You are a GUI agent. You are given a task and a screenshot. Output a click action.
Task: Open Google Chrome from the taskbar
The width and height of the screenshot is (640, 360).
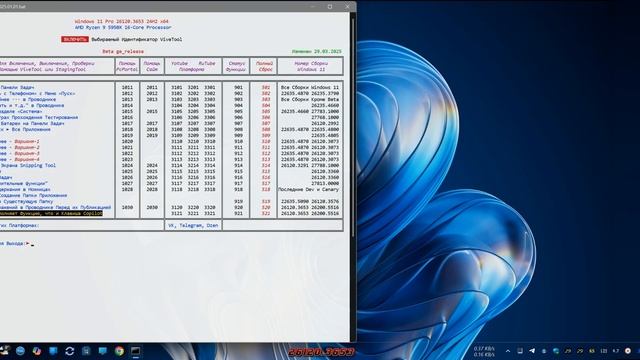119,351
